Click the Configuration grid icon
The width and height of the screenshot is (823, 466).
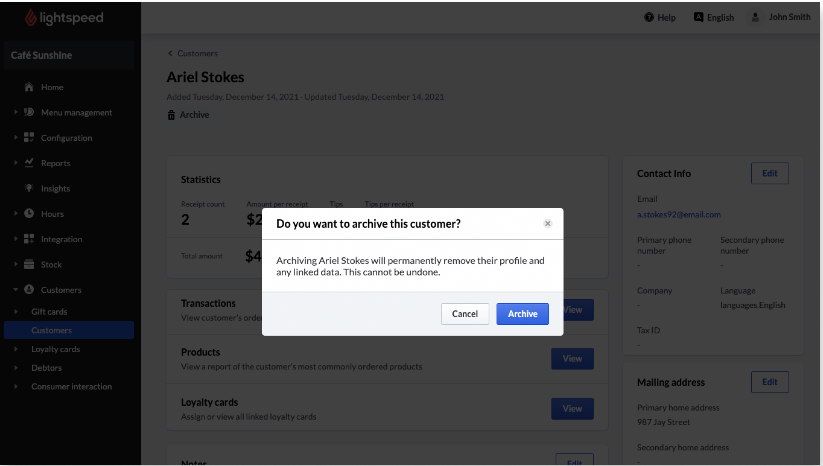(29, 138)
